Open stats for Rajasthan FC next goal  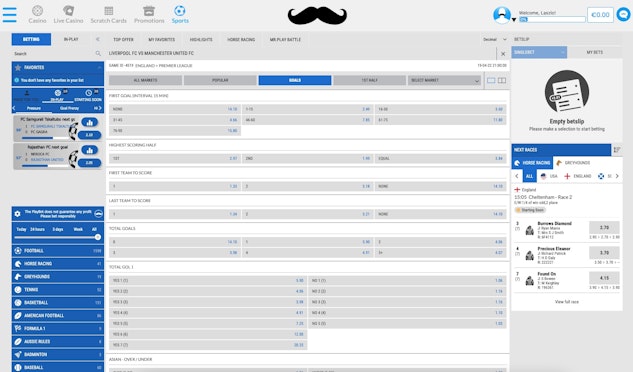[x=90, y=150]
